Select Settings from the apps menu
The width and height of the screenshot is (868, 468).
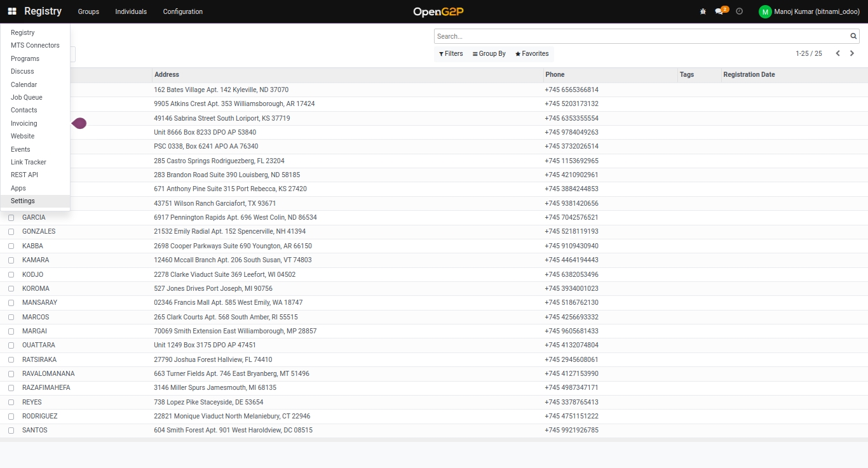(23, 201)
